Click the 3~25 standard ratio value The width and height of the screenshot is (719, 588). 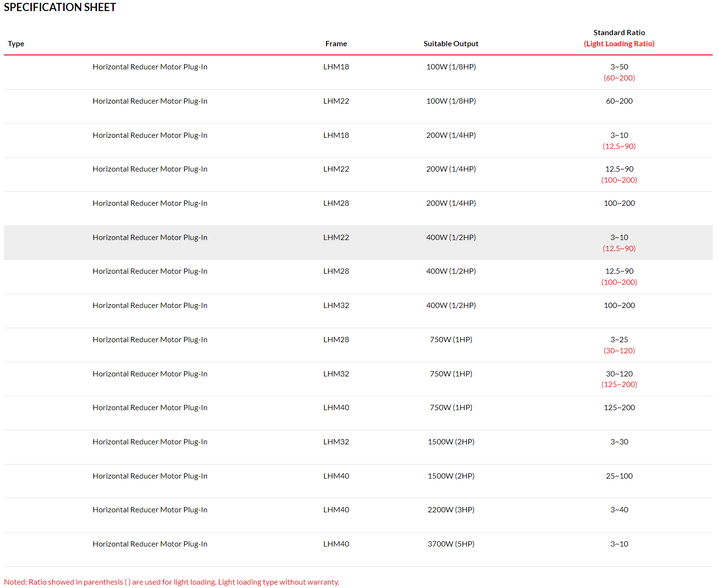coord(619,340)
